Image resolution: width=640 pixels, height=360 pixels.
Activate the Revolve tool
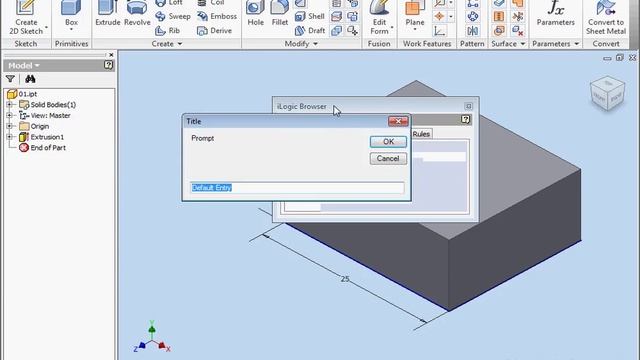point(137,13)
